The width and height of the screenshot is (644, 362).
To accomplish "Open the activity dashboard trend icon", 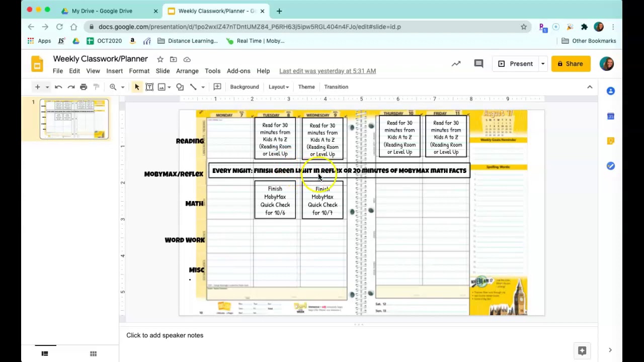I will coord(456,64).
